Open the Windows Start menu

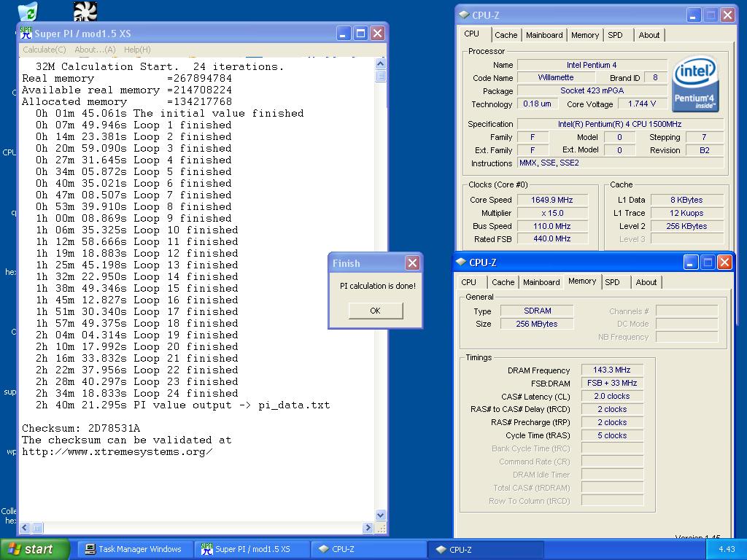click(34, 549)
